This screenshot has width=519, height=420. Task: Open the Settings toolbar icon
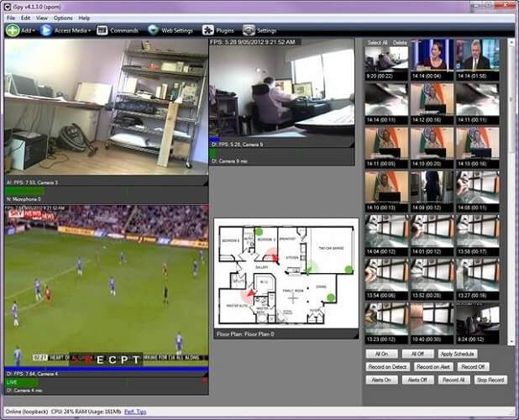249,30
